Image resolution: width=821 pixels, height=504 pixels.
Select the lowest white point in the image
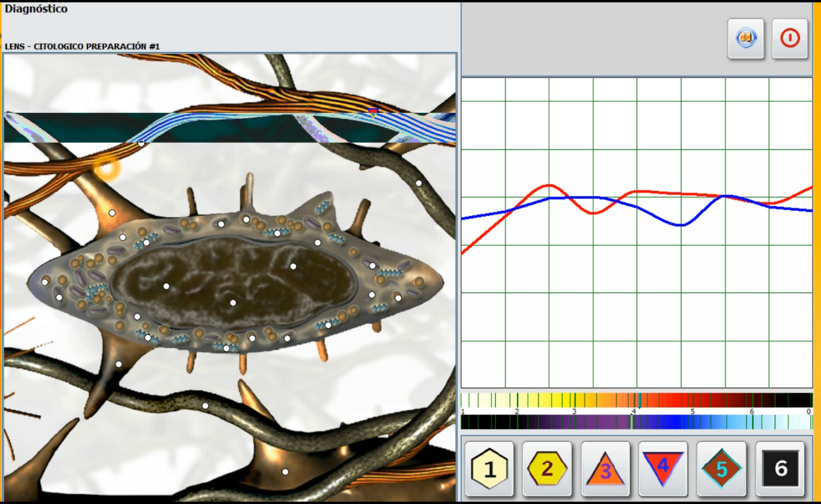point(285,472)
